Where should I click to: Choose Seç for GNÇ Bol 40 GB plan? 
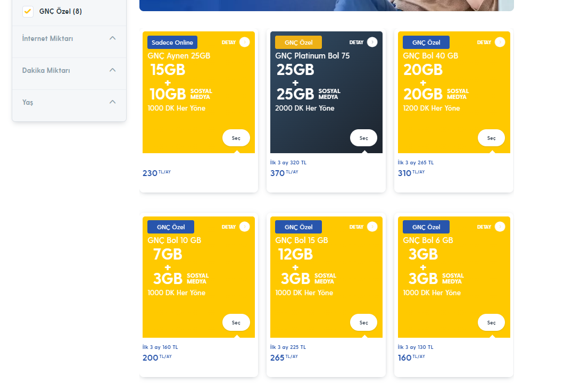coord(491,138)
